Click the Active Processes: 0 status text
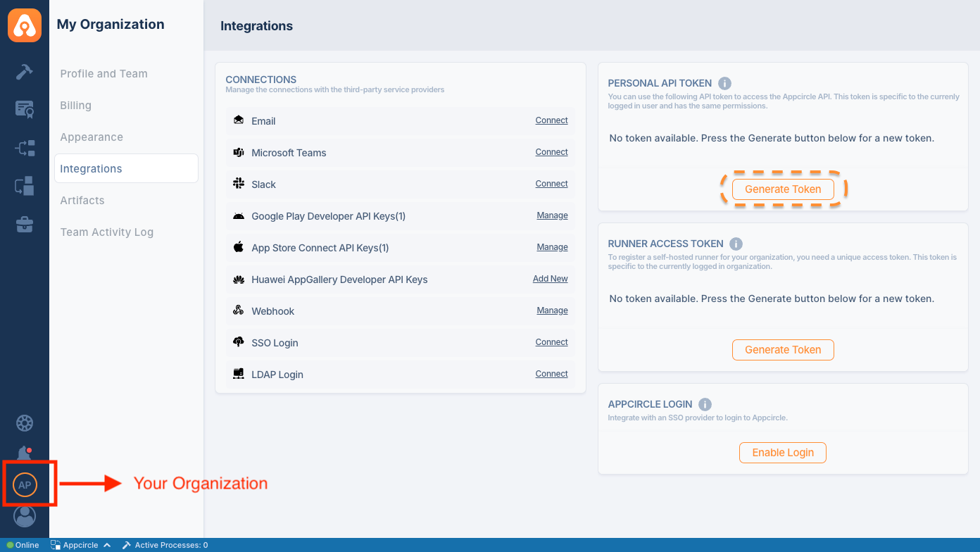The image size is (980, 552). pyautogui.click(x=171, y=545)
